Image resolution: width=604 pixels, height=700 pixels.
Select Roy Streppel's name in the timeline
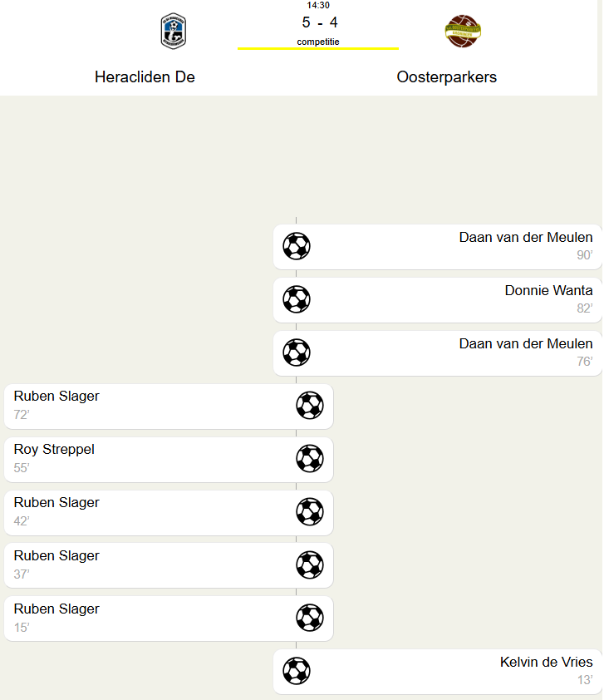(54, 450)
